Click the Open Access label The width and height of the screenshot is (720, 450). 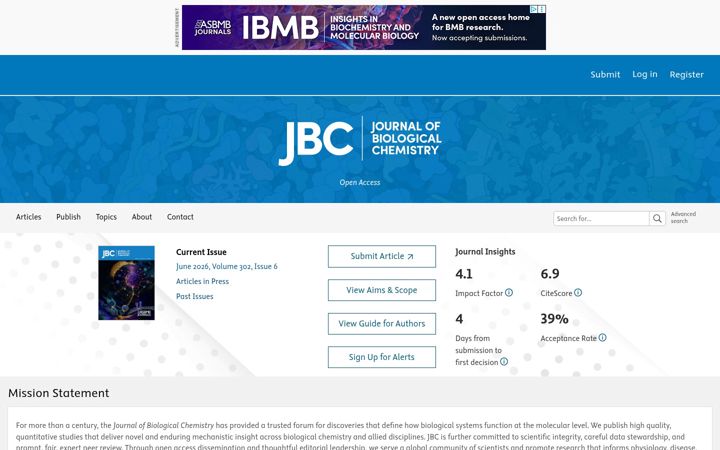[x=360, y=182]
